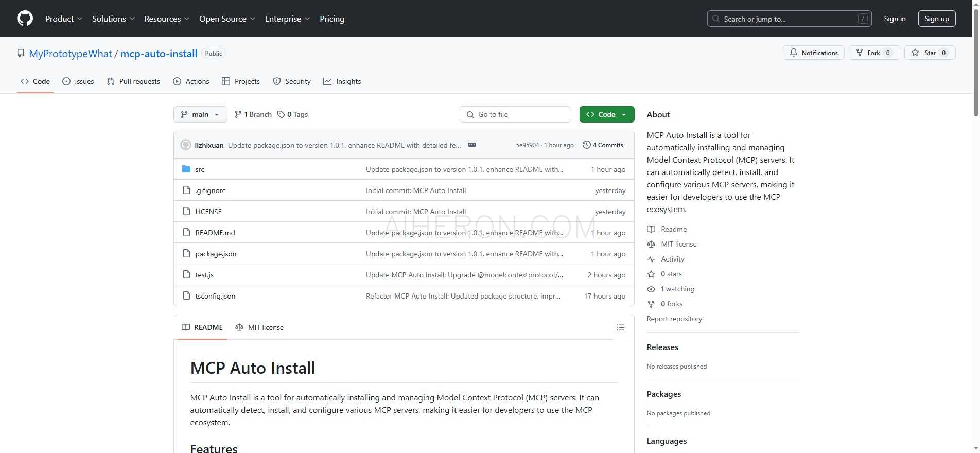This screenshot has width=980, height=453.
Task: Switch to the Projects tab
Action: 241,81
